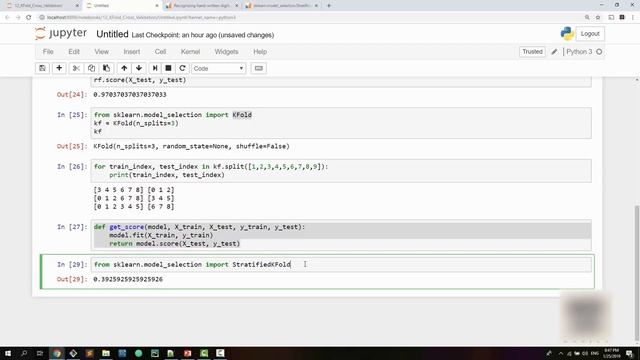Click the Trusted notebook button
Viewport: 640px width, 360px height.
point(532,52)
